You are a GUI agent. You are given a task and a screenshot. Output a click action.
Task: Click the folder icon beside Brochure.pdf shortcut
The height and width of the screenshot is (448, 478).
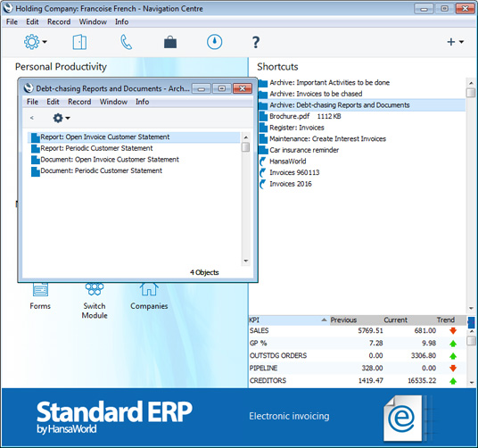pyautogui.click(x=263, y=117)
